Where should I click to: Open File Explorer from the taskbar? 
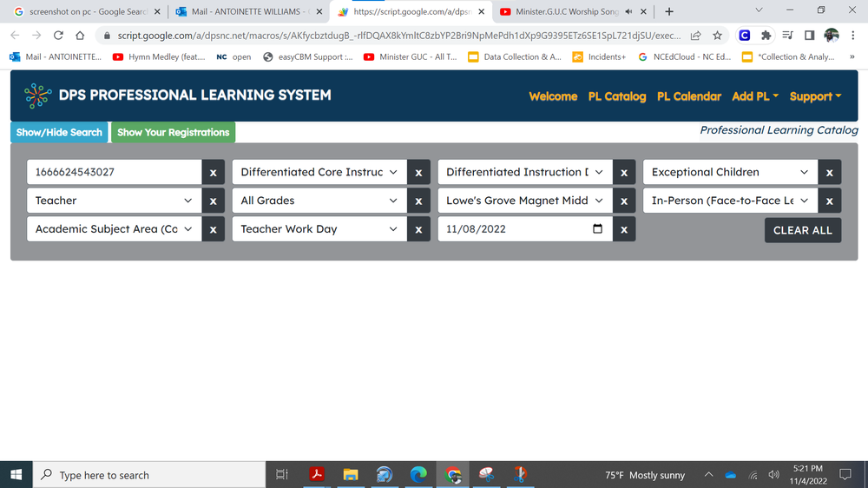point(351,475)
